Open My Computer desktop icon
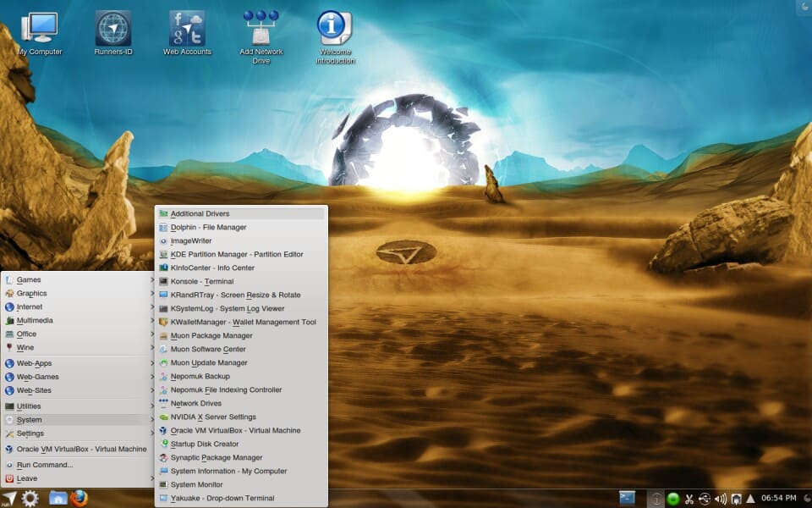The width and height of the screenshot is (812, 508). pyautogui.click(x=40, y=34)
